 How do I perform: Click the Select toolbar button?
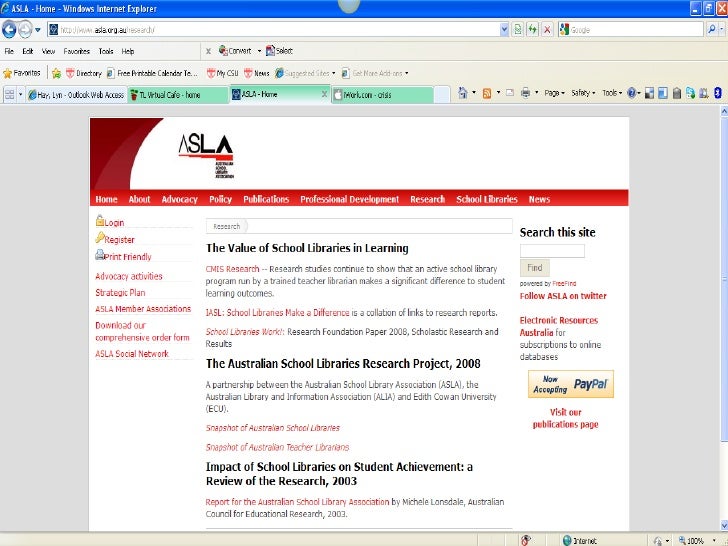(279, 51)
